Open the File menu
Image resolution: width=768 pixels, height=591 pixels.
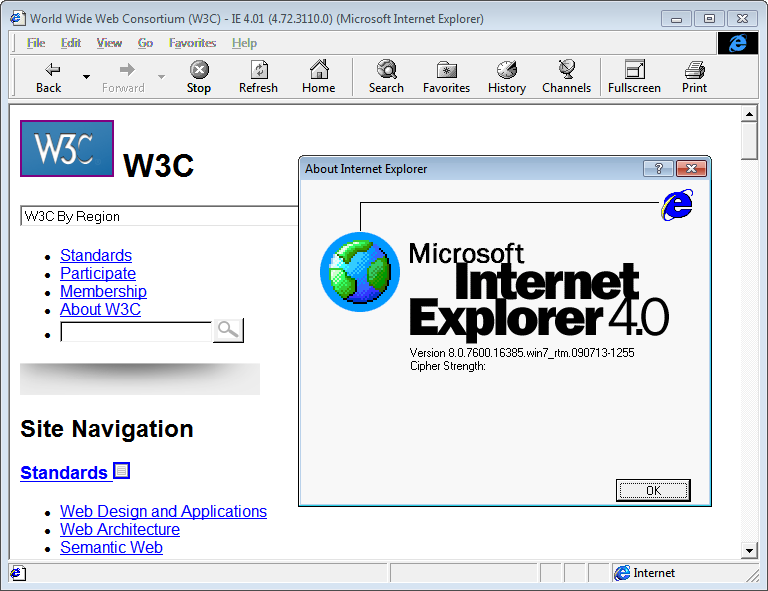pos(36,43)
